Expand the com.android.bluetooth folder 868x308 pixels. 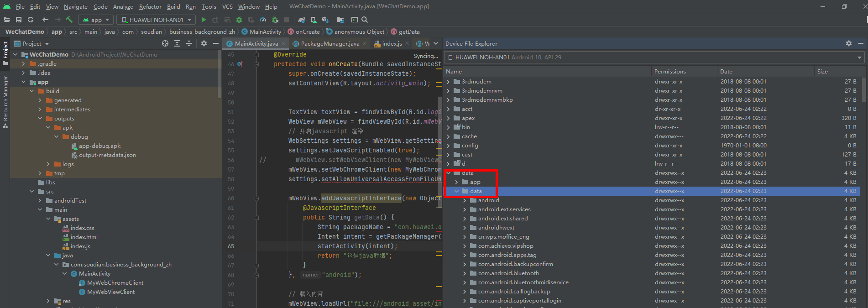[x=465, y=273]
